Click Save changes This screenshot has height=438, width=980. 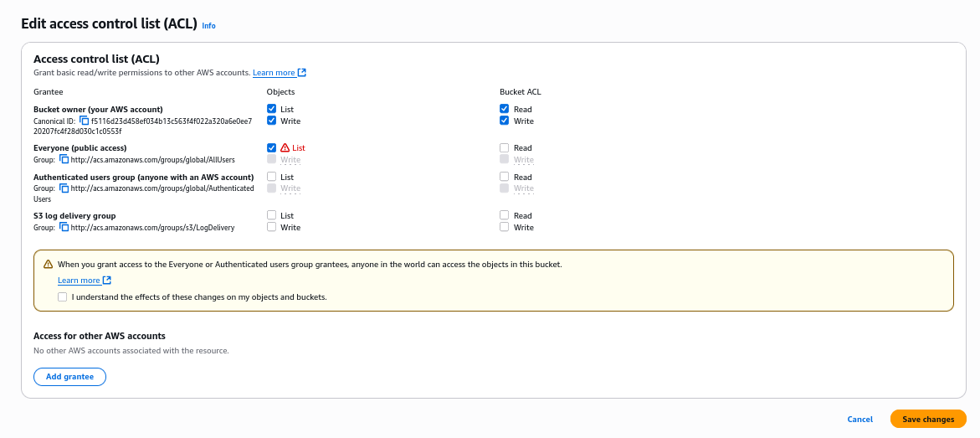(x=928, y=420)
